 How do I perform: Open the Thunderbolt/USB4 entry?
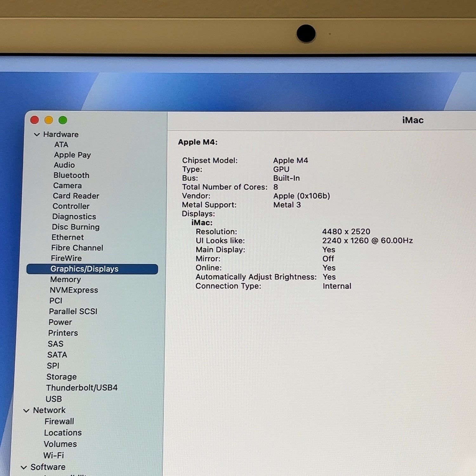pyautogui.click(x=82, y=387)
